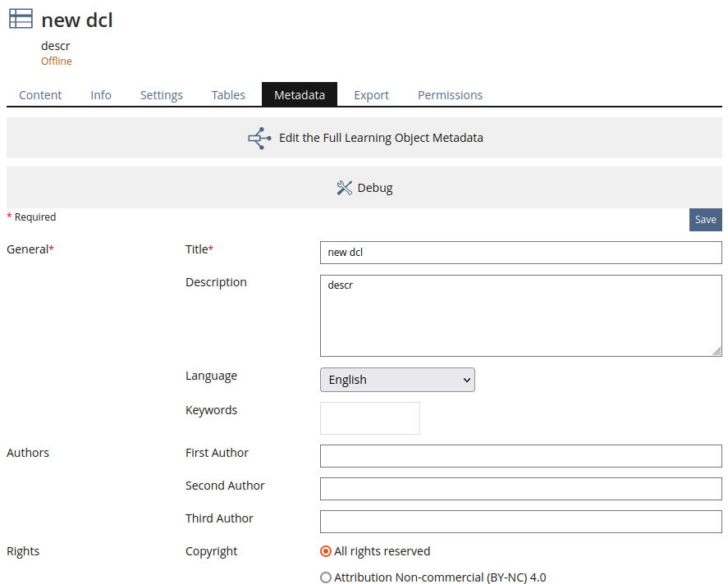728x584 pixels.
Task: Open the Permissions tab
Action: click(450, 95)
